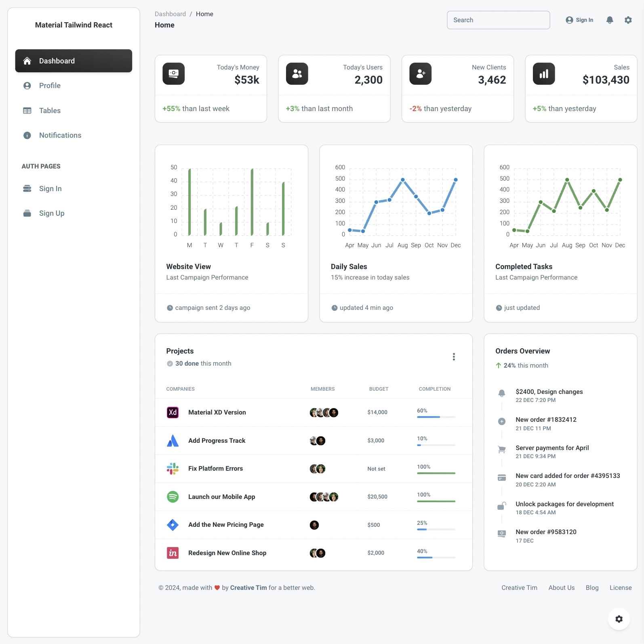This screenshot has width=644, height=644.
Task: Click the cart icon for Server payments
Action: tap(502, 449)
